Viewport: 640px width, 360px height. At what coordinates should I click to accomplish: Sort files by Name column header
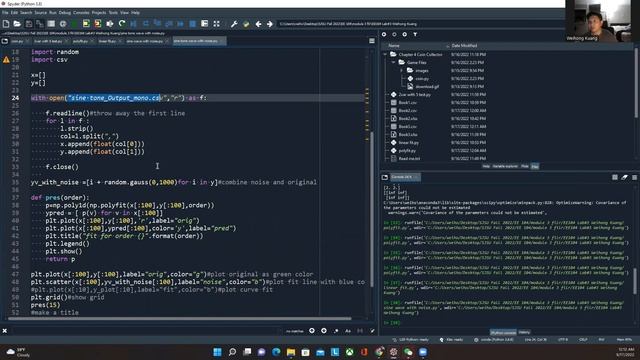[394, 46]
